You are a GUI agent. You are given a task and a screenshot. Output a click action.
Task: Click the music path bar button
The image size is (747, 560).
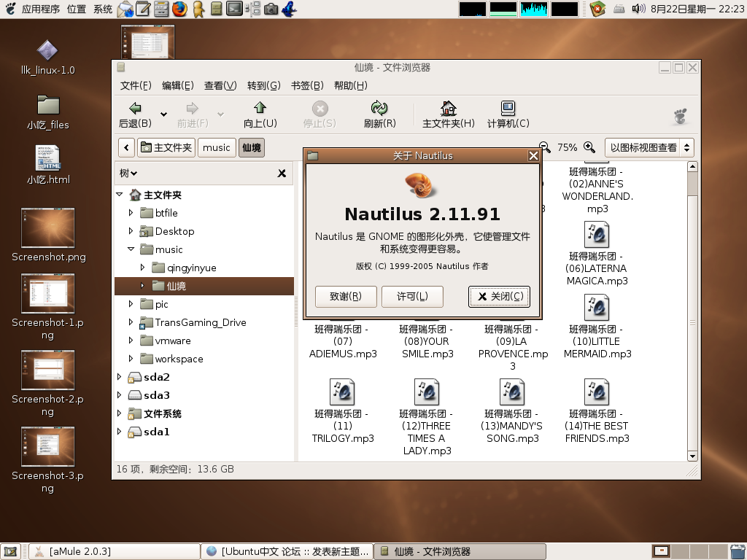click(x=216, y=147)
